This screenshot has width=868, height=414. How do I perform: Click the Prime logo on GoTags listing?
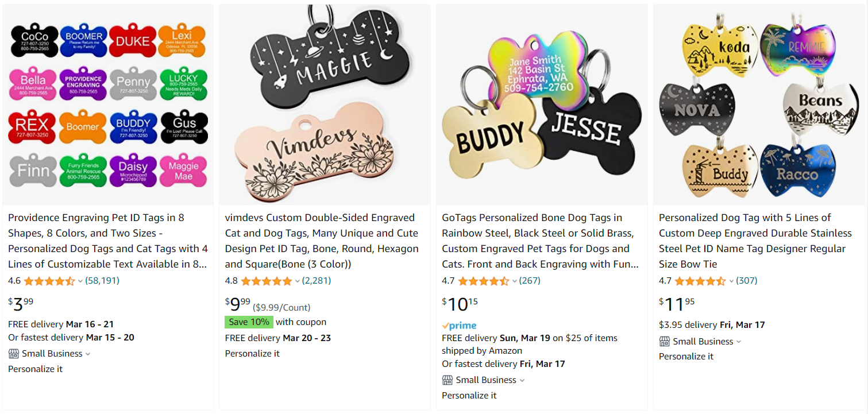[459, 326]
